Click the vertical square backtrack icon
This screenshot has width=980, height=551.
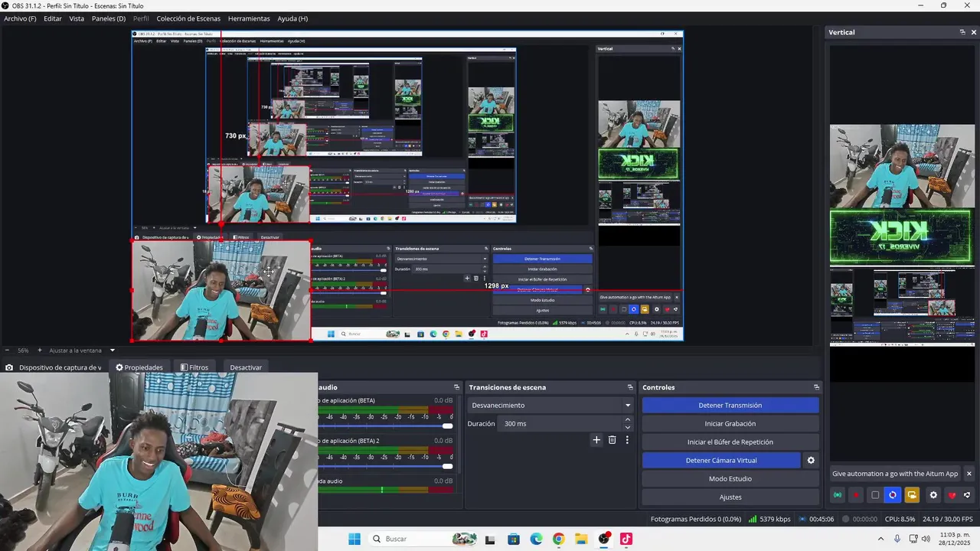pos(875,495)
